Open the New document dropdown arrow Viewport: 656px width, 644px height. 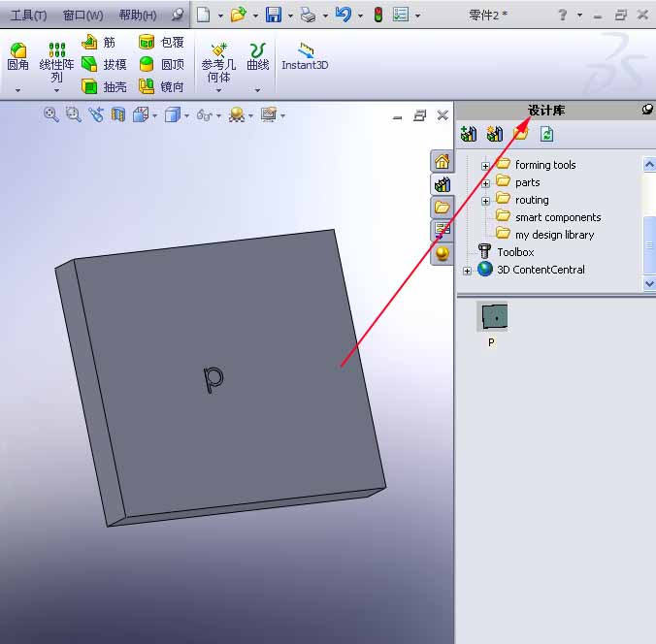(x=220, y=16)
